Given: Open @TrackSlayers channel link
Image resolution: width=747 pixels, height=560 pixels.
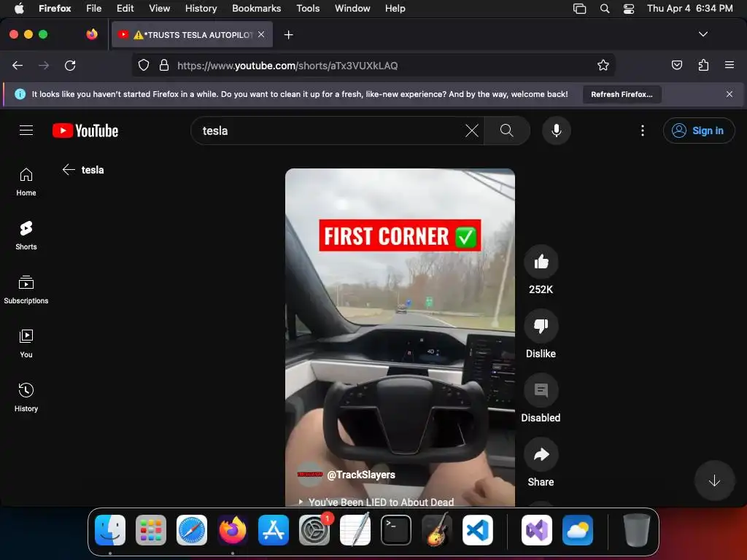Looking at the screenshot, I should pos(361,475).
